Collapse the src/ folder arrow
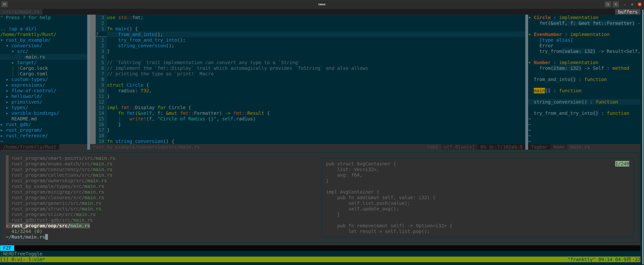Image resolution: width=644 pixels, height=265 pixels. tap(13, 51)
